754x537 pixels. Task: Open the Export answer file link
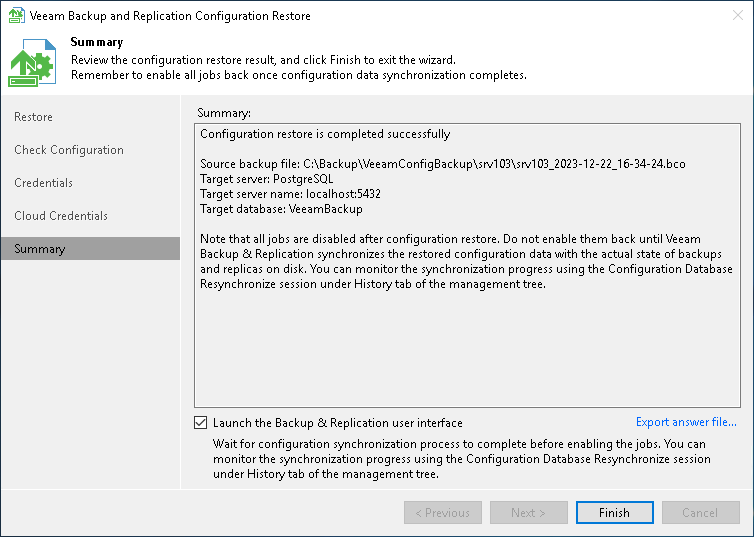(686, 423)
